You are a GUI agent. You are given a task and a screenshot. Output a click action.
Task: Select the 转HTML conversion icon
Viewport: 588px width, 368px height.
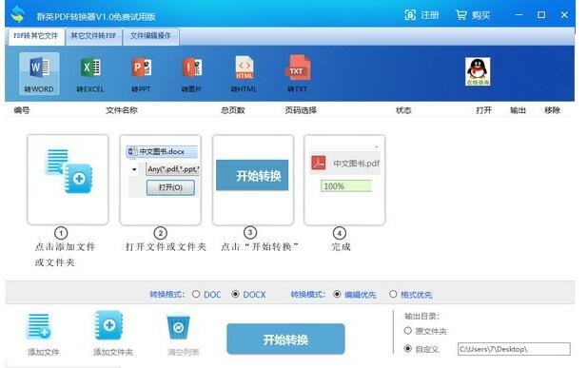[244, 74]
